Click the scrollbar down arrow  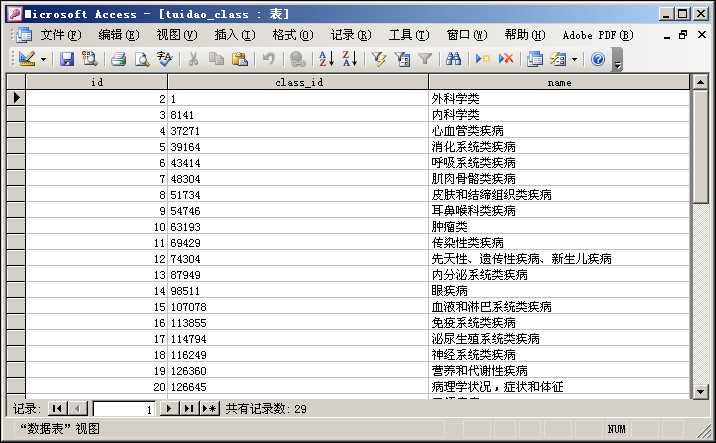[x=700, y=391]
